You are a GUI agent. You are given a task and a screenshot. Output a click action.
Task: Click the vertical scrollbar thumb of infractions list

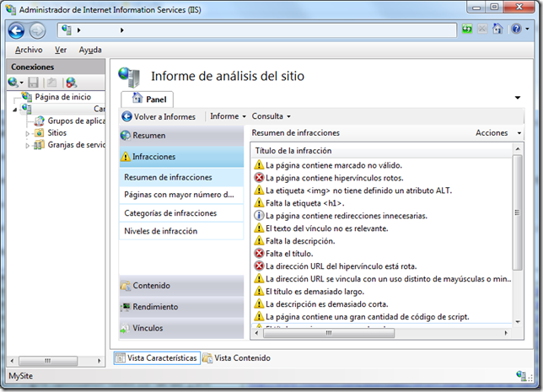[518, 212]
